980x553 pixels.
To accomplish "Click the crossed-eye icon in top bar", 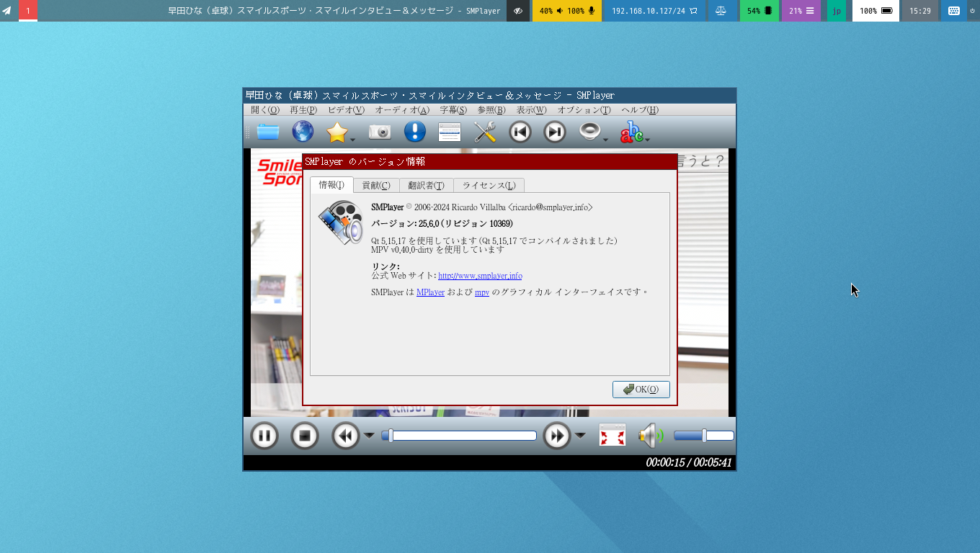I will [x=518, y=11].
